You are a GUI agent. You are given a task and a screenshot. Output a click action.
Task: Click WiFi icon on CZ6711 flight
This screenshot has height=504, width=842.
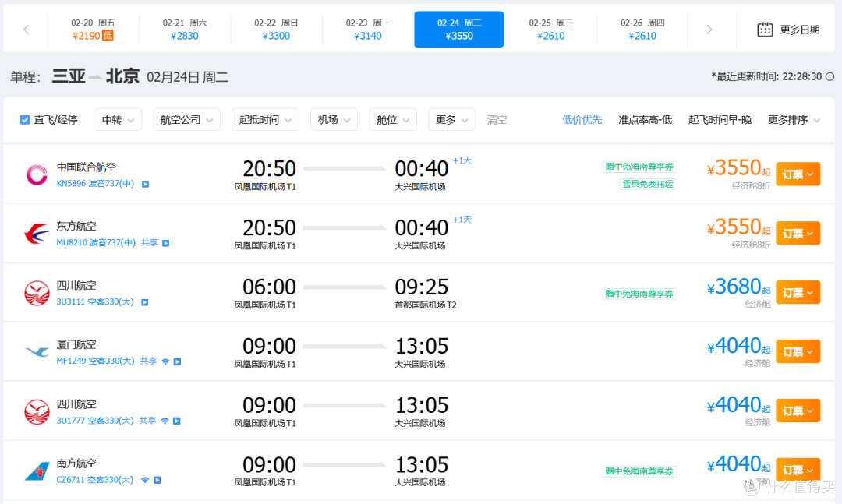tap(145, 480)
